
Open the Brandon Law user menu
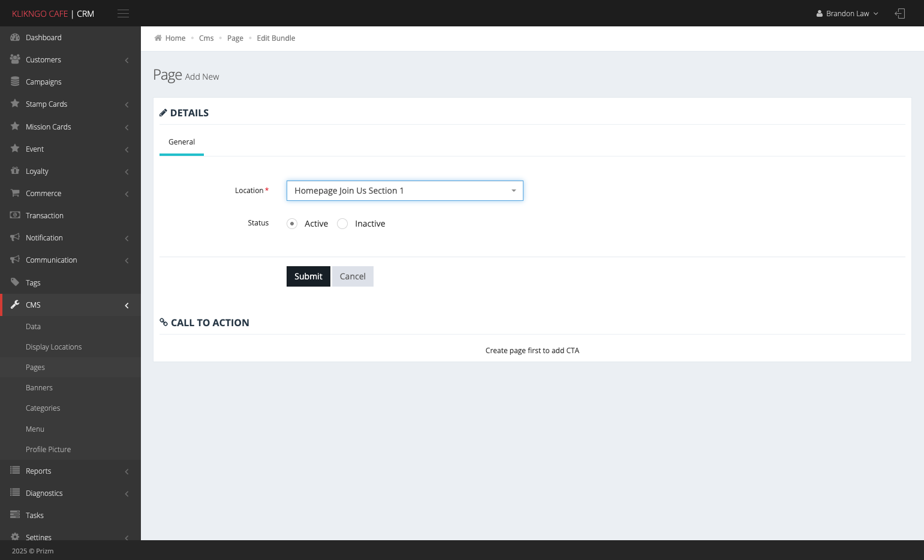point(847,13)
